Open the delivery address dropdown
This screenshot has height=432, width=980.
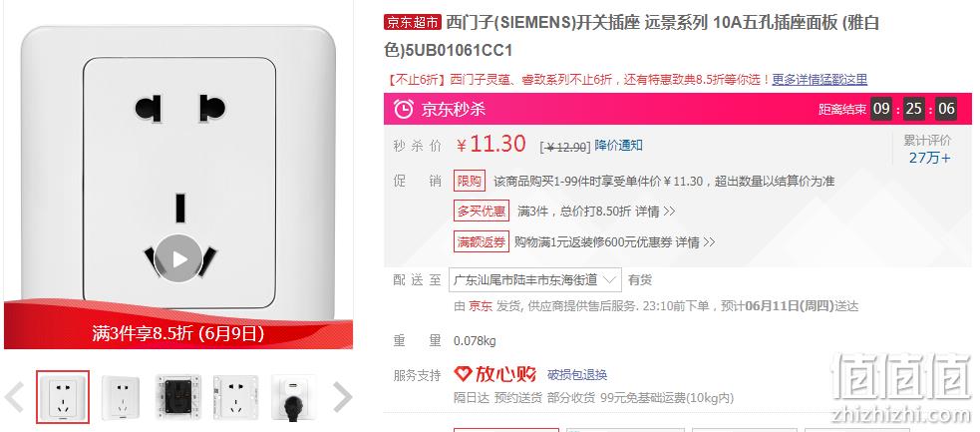[x=535, y=279]
